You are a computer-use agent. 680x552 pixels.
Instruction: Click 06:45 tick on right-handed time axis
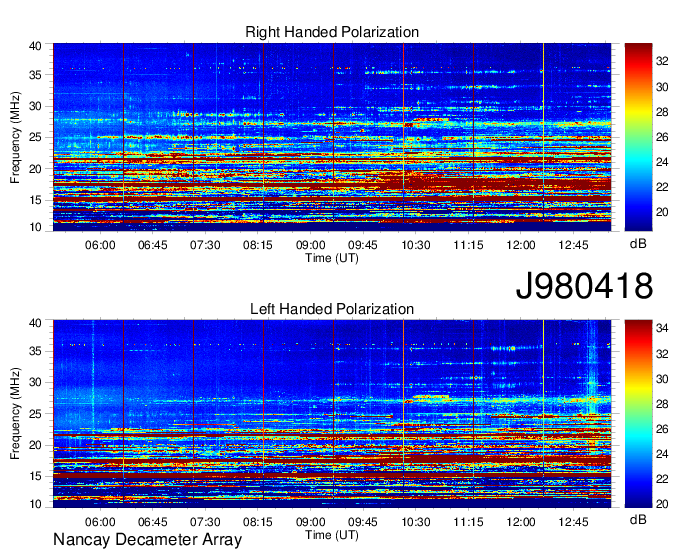153,245
